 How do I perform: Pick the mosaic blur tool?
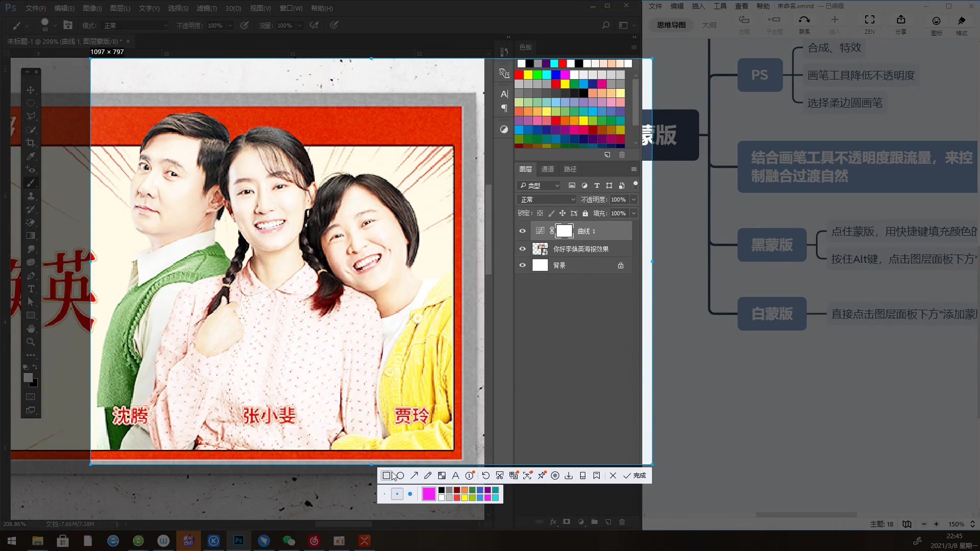point(442,475)
